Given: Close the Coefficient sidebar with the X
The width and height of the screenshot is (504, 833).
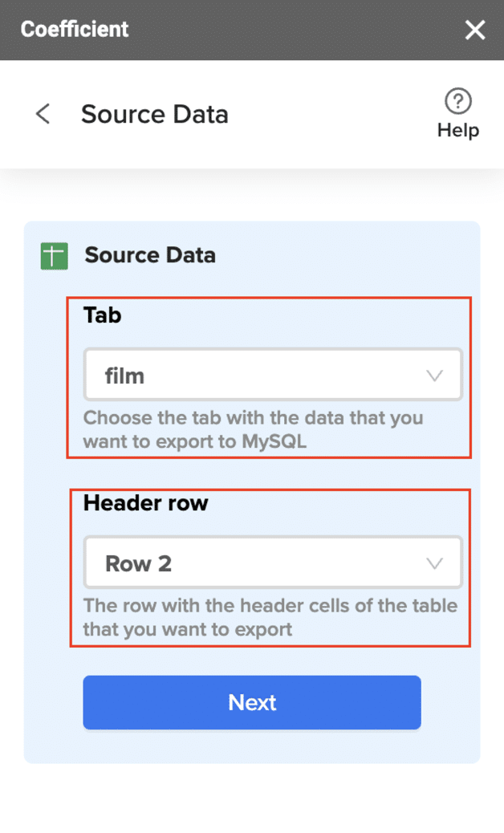Looking at the screenshot, I should pyautogui.click(x=475, y=30).
